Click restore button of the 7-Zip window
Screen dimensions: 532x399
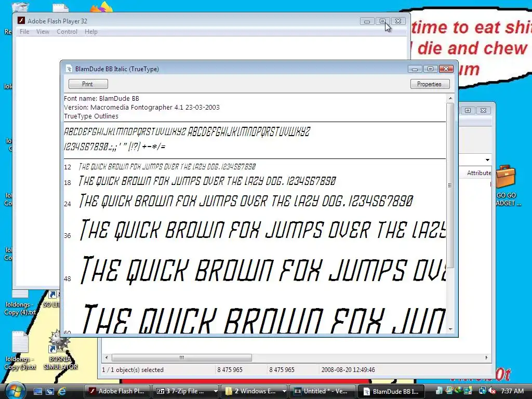pyautogui.click(x=468, y=110)
